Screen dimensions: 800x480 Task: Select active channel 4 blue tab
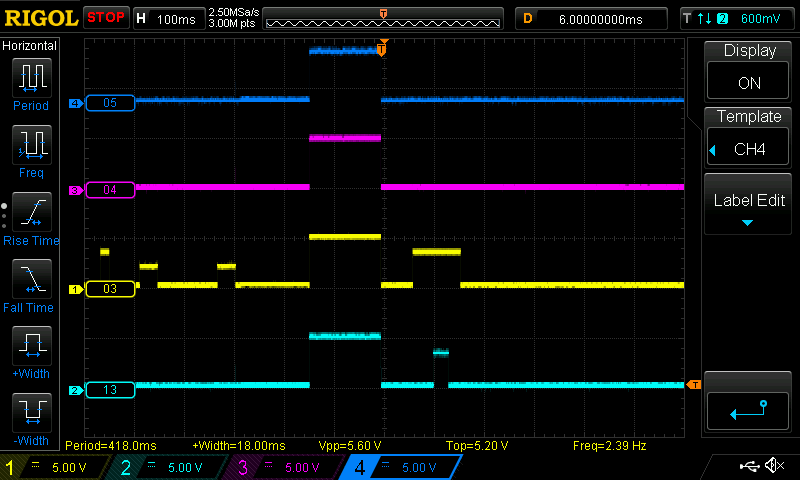click(400, 467)
